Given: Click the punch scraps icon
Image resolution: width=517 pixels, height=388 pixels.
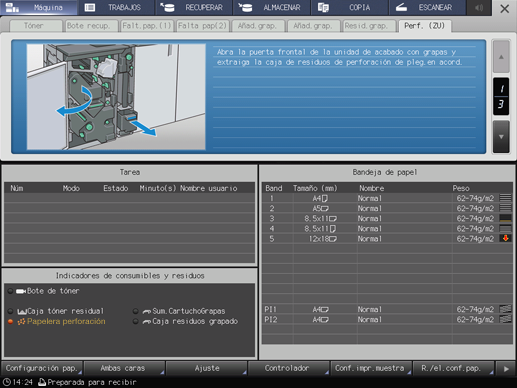Looking at the screenshot, I should click(x=21, y=322).
